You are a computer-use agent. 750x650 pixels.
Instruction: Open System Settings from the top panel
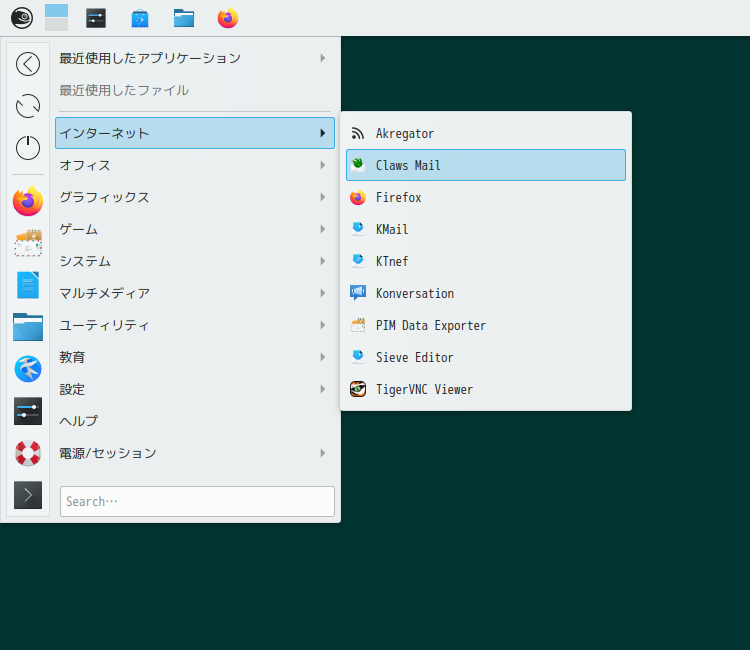point(96,18)
